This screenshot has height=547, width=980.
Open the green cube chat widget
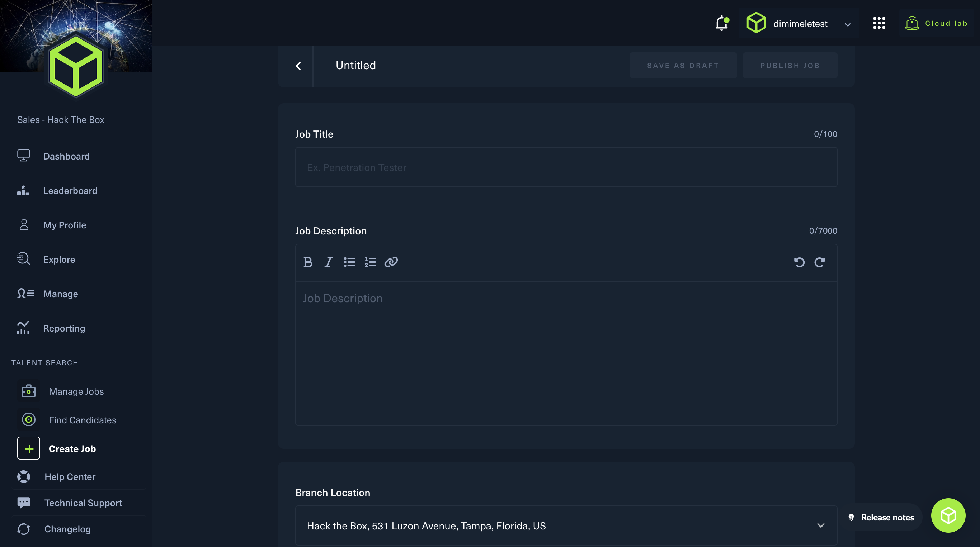pyautogui.click(x=948, y=515)
